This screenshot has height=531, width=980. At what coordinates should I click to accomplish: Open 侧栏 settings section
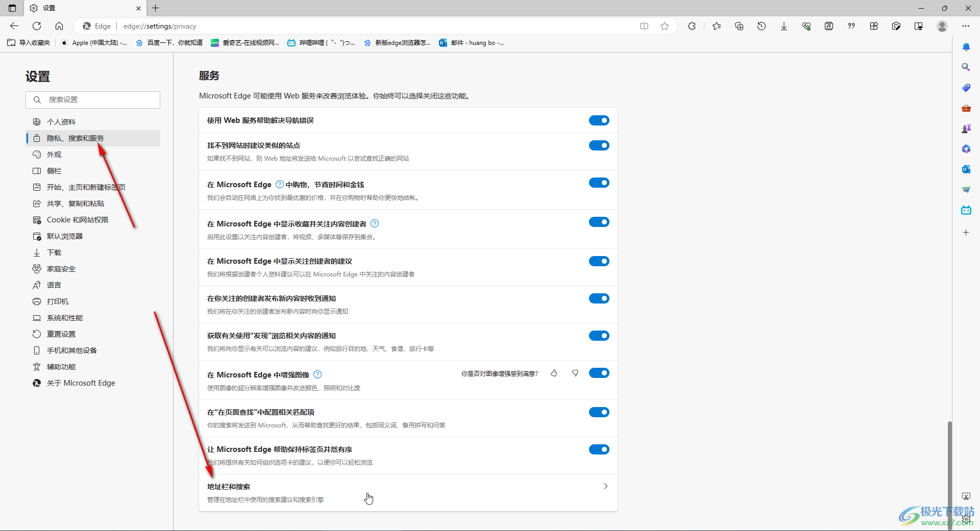[x=93, y=171]
